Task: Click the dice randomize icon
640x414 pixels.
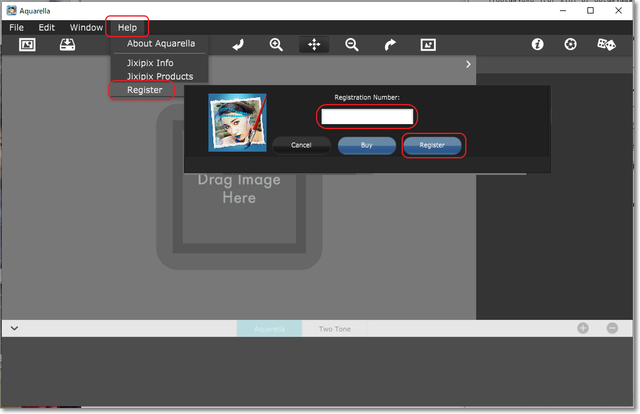Action: pyautogui.click(x=606, y=45)
